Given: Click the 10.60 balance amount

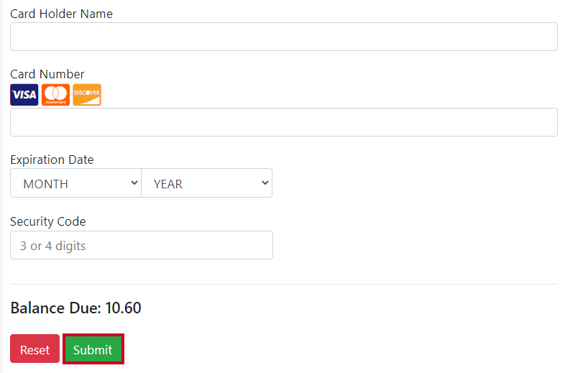Looking at the screenshot, I should click(x=123, y=308).
